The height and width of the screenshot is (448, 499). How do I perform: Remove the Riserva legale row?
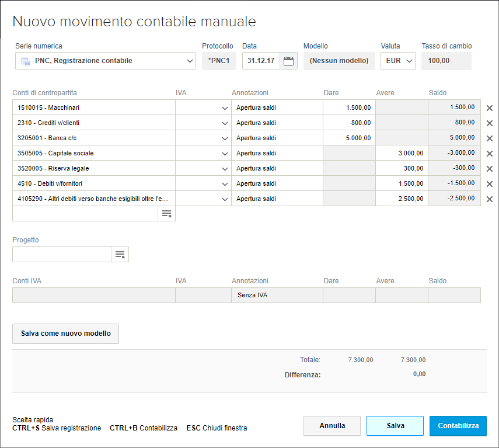point(490,169)
